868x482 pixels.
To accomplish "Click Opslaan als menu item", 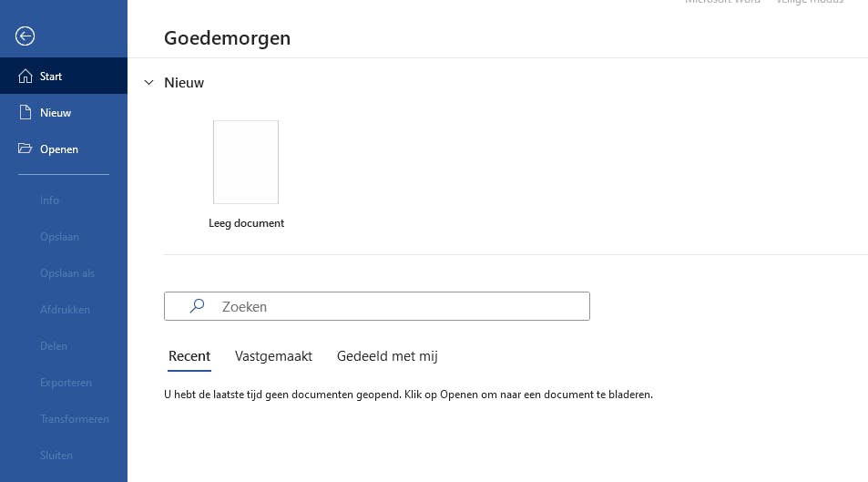I will [67, 273].
